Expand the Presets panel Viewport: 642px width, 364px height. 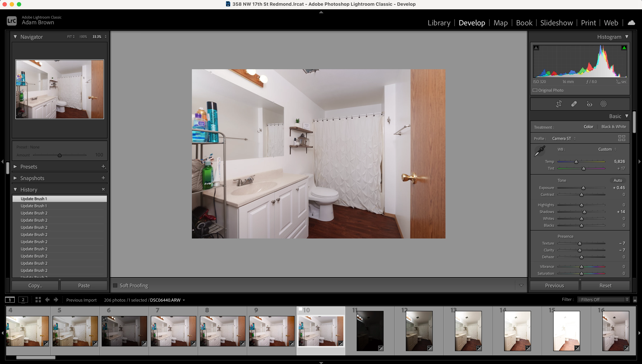[x=15, y=167]
